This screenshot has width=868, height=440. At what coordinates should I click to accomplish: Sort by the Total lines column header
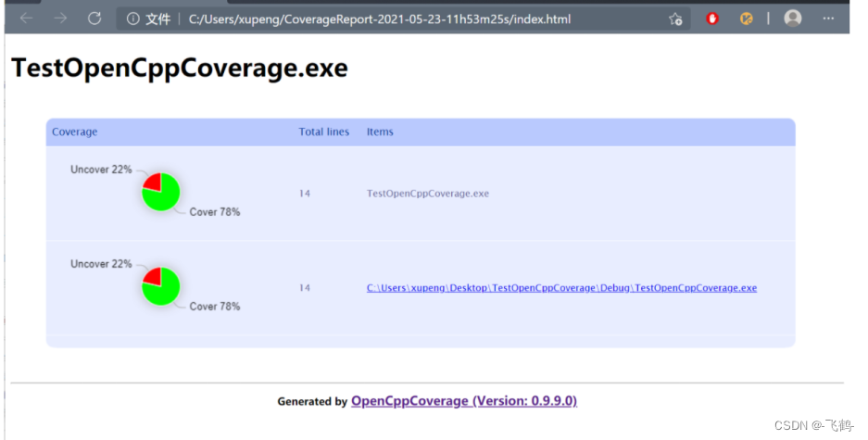tap(324, 132)
